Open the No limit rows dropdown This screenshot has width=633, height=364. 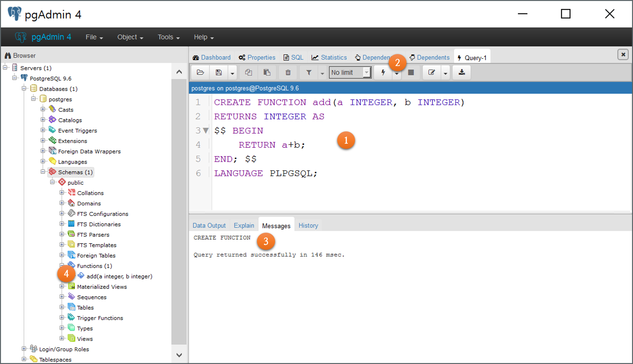350,72
